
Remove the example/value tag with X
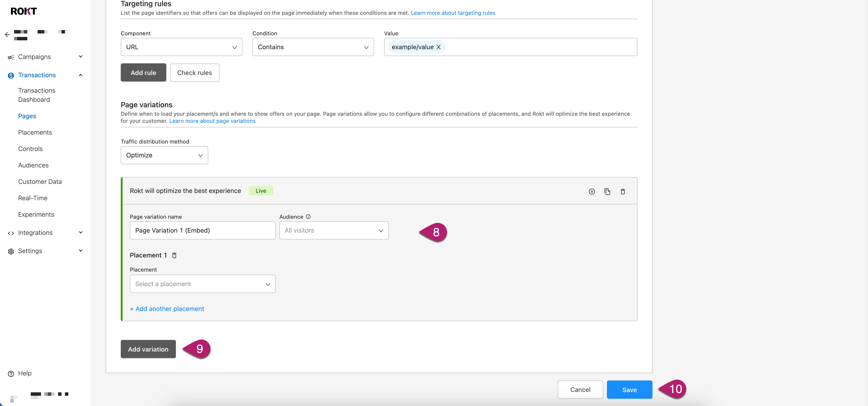[x=438, y=47]
